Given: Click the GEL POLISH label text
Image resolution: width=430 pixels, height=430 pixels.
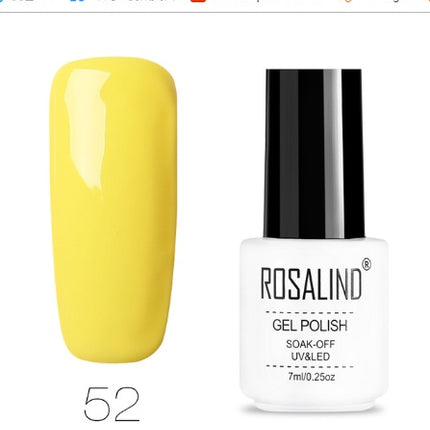Looking at the screenshot, I should 310,325.
